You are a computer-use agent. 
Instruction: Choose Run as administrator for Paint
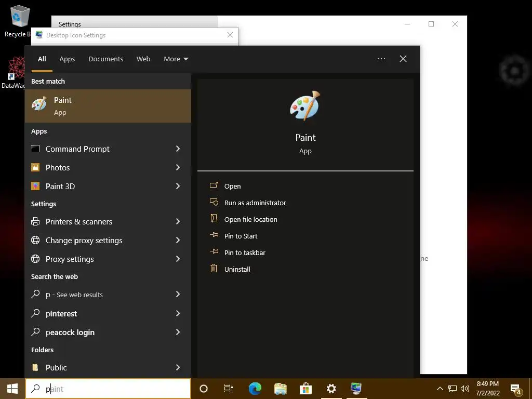click(x=255, y=203)
